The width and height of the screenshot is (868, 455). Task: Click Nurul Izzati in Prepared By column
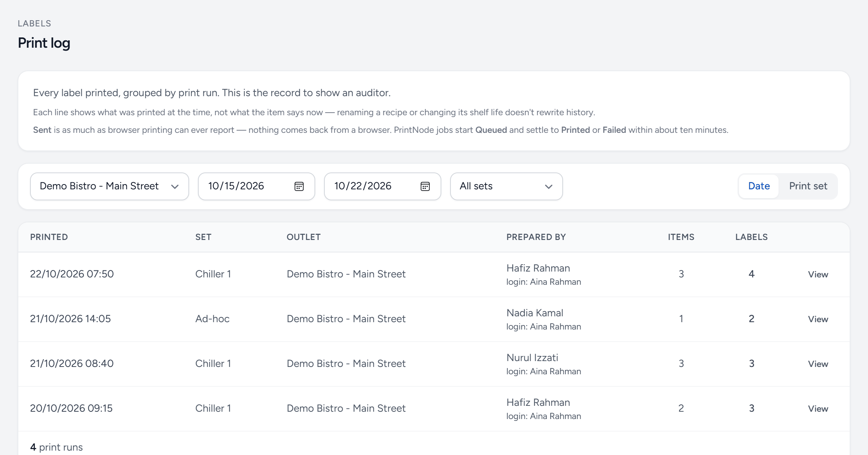point(532,358)
